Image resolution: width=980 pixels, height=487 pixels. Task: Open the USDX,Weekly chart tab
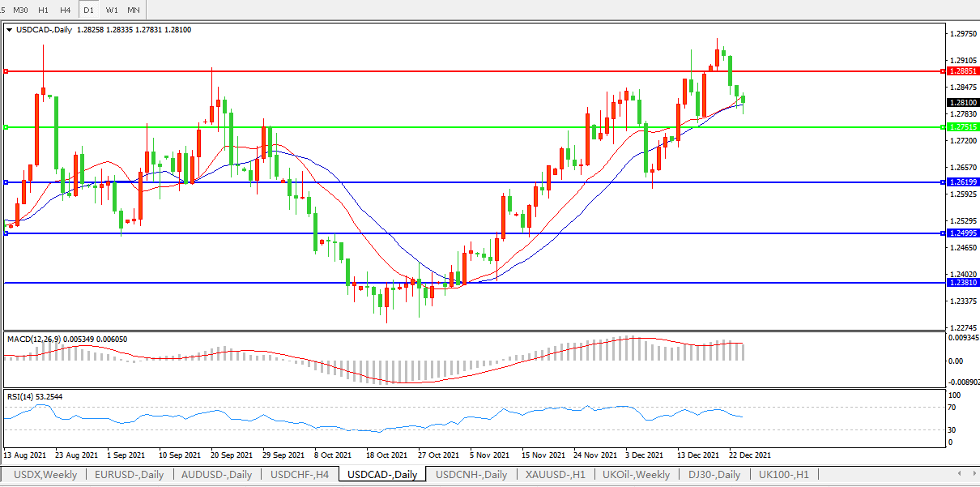tap(45, 475)
